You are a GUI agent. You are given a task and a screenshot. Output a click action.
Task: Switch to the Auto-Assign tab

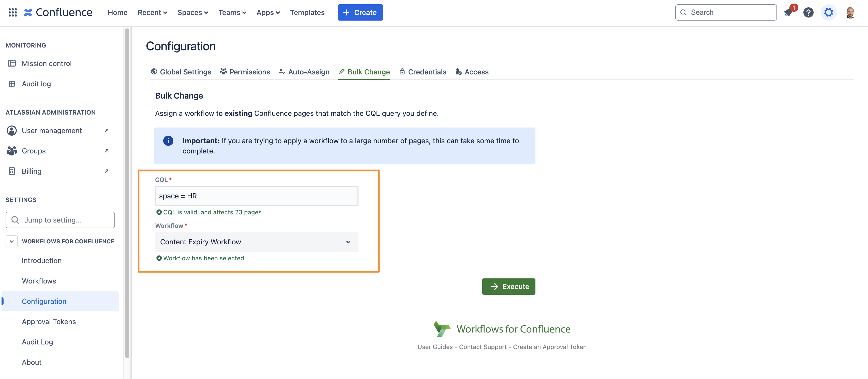304,72
